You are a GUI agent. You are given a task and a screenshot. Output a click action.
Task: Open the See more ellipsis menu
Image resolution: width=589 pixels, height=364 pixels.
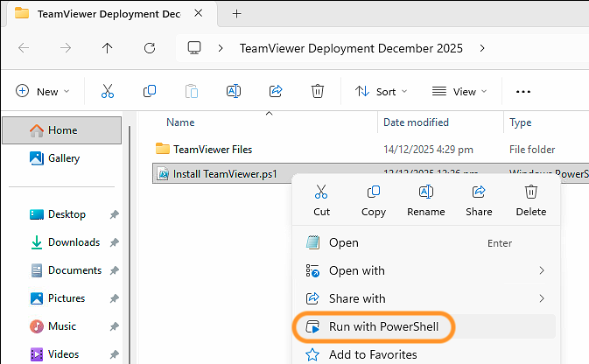click(523, 91)
